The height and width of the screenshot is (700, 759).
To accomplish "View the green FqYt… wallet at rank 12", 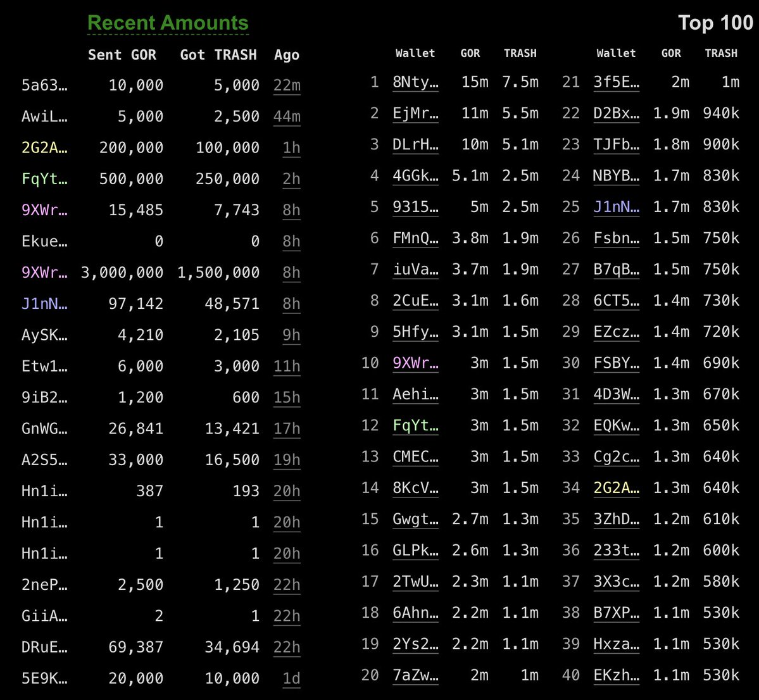I will [415, 425].
